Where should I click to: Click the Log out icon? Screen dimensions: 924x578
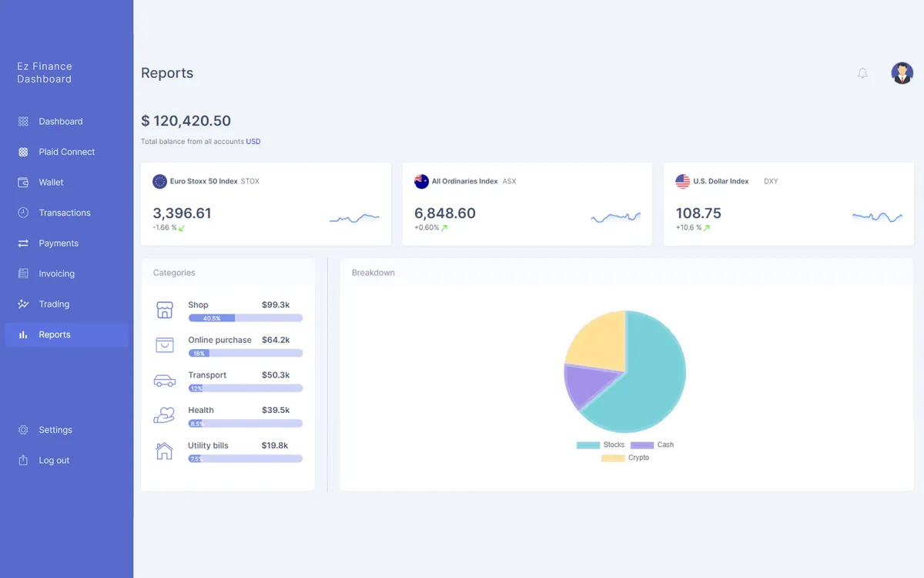coord(23,460)
